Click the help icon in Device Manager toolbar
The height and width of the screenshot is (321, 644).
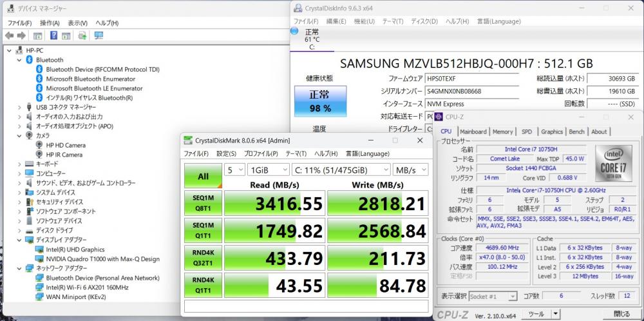54,35
